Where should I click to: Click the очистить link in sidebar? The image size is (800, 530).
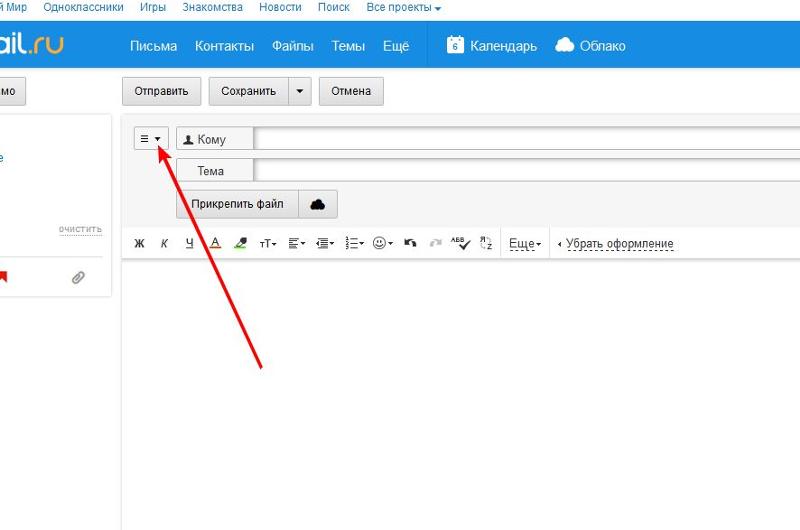pyautogui.click(x=80, y=229)
